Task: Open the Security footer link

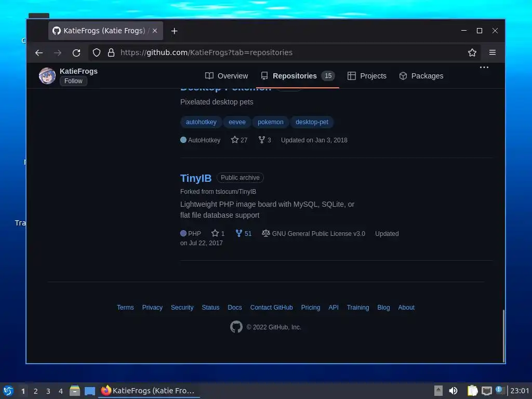Action: point(182,308)
